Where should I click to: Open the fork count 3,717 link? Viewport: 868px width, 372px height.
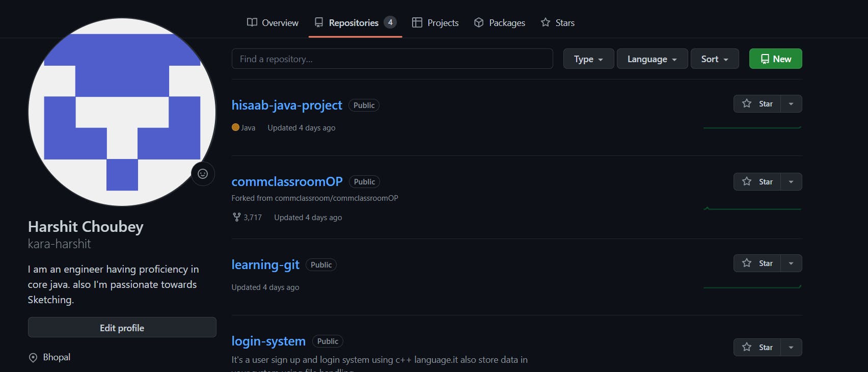247,217
